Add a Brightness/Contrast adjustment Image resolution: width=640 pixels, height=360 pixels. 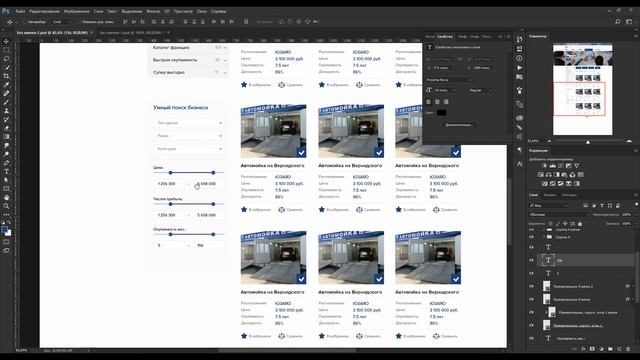544,166
